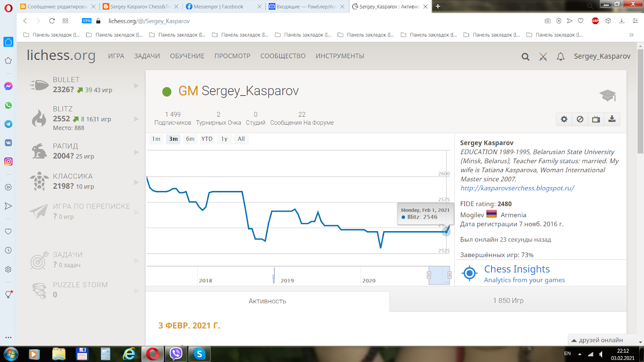Image resolution: width=644 pixels, height=362 pixels.
Task: Expand the Bullet rating row arrow
Action: (136, 86)
